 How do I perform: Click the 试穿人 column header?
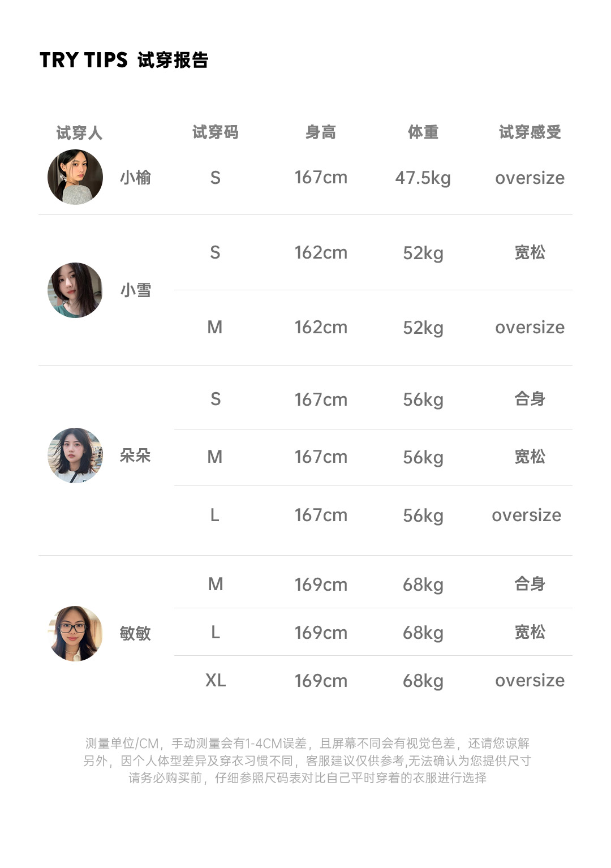79,133
